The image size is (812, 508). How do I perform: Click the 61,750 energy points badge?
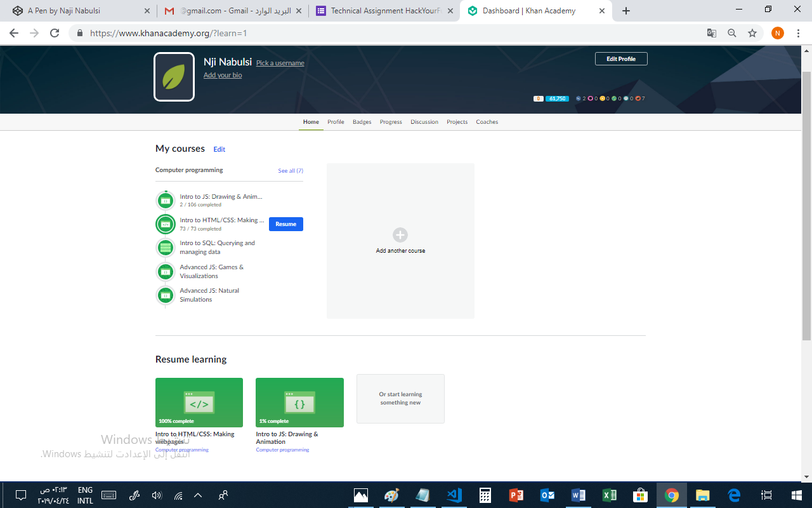click(558, 98)
